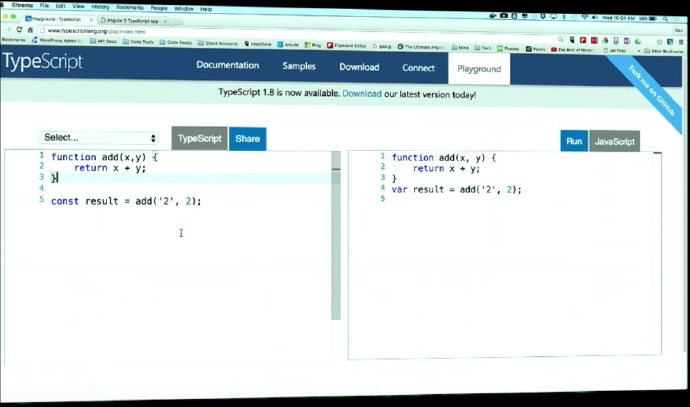
Task: Click the Fork me on GitHub ribbon
Action: coord(651,90)
